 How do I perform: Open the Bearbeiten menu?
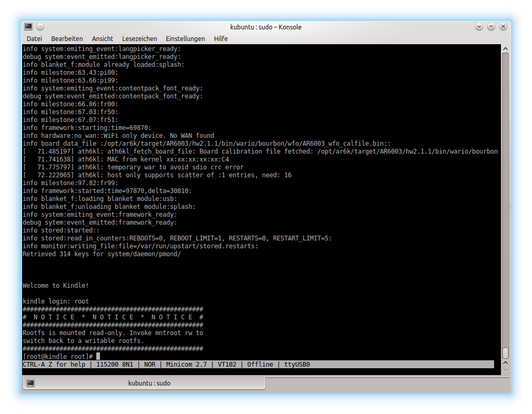67,38
